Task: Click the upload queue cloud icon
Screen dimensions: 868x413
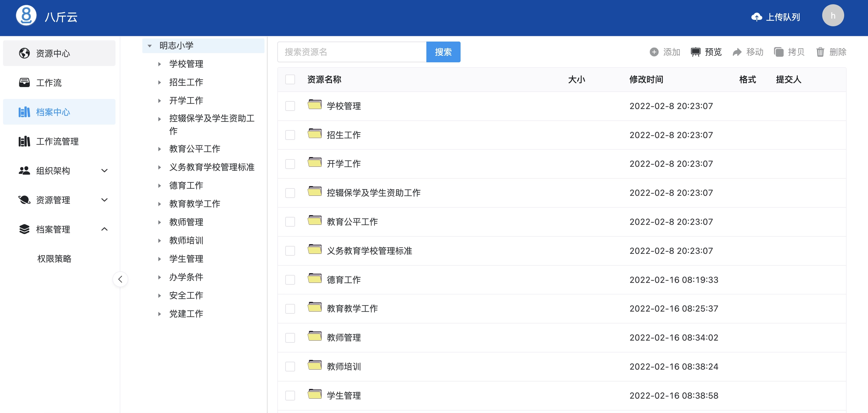Action: 757,17
